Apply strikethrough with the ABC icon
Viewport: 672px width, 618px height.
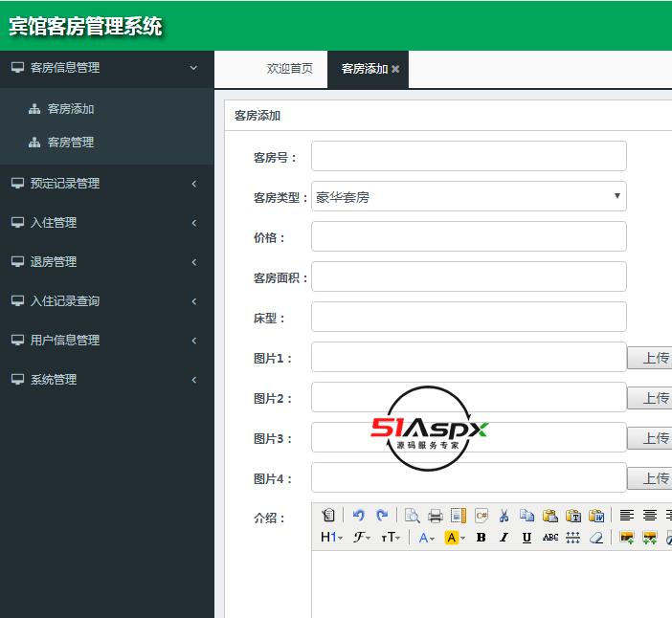pos(550,538)
